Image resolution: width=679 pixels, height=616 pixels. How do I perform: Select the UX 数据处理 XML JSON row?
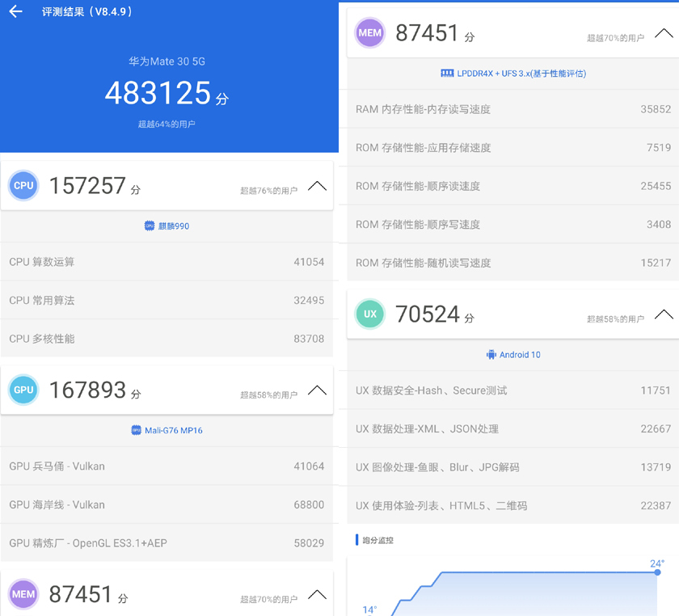coord(513,429)
